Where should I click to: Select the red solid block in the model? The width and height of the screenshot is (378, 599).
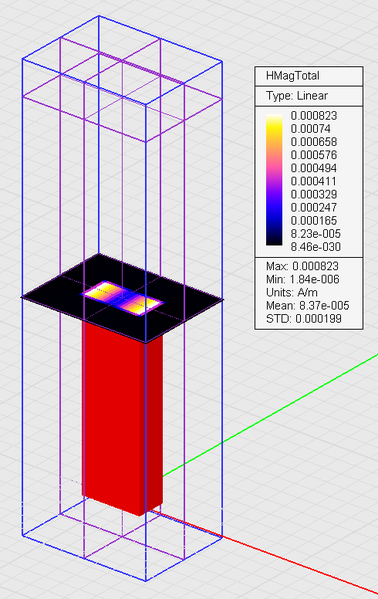tap(122, 420)
